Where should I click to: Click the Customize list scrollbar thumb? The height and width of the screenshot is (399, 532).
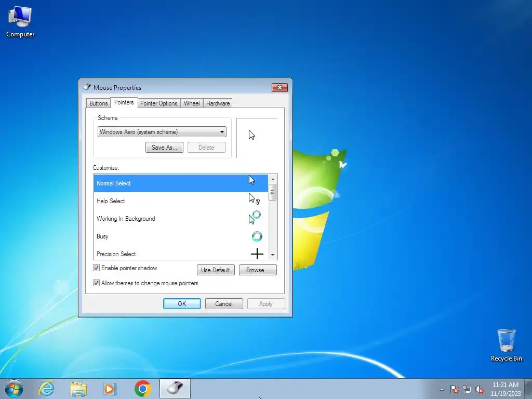pos(272,192)
